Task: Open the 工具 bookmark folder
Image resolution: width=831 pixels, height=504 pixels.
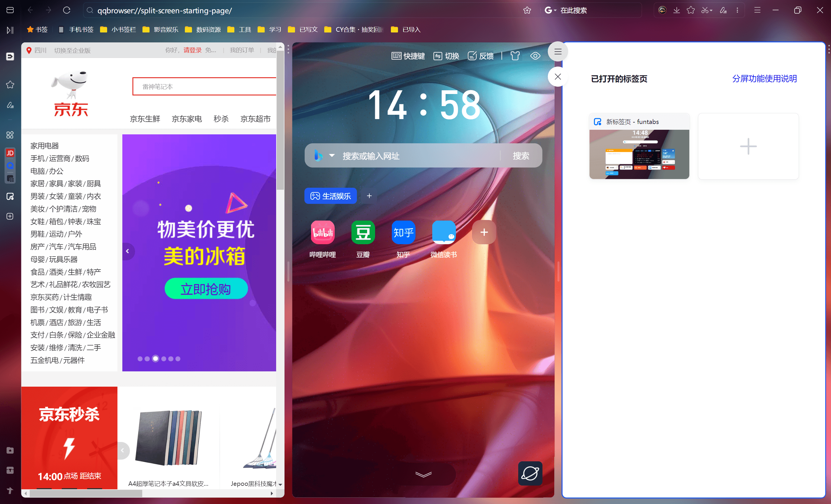Action: coord(239,30)
